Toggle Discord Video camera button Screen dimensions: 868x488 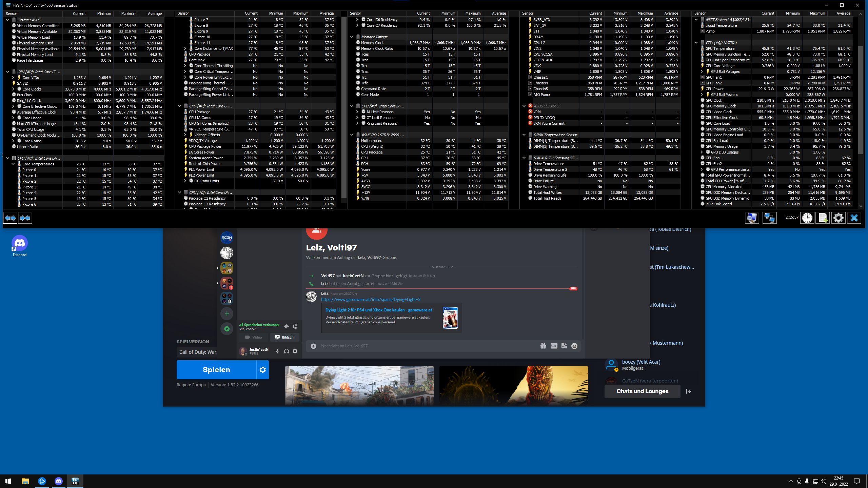click(253, 337)
